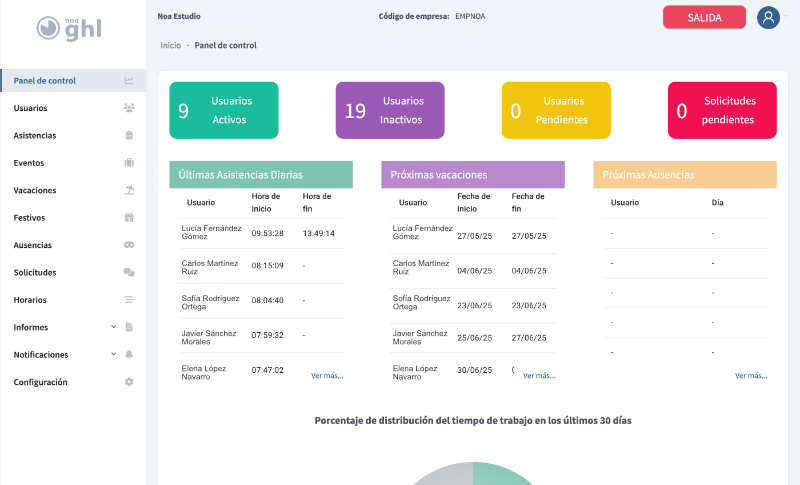Click the bell icon next to Notificaciones
The width and height of the screenshot is (800, 485).
[129, 355]
